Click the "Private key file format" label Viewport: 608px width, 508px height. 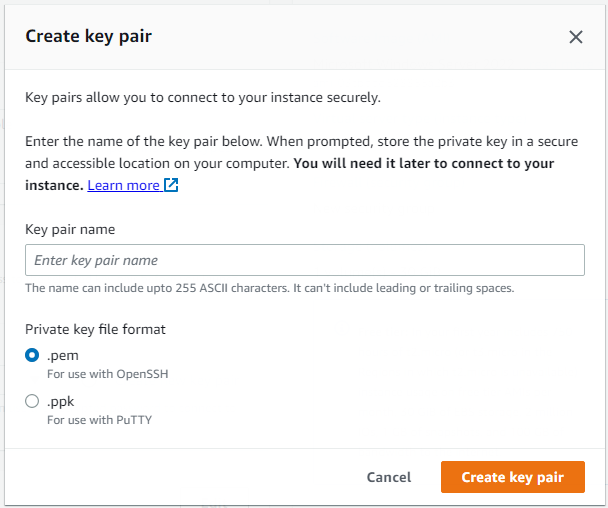(94, 328)
